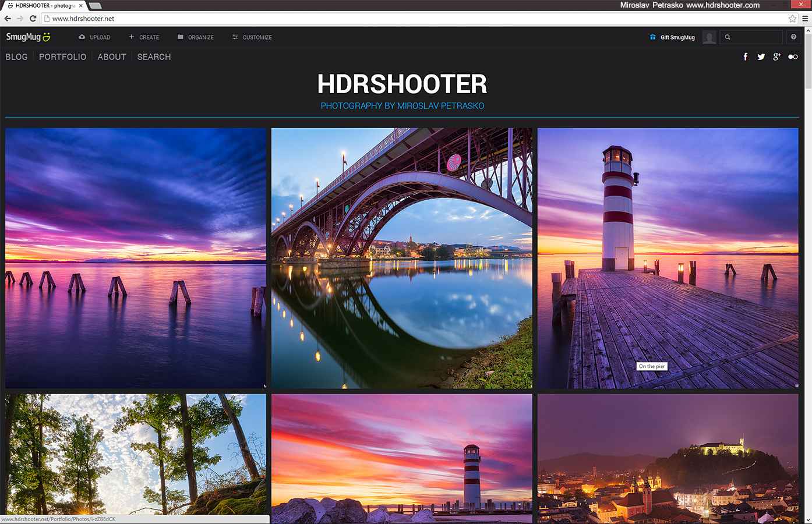Click the SmugMug help question mark icon
Screen dimensions: 812x524
(793, 37)
